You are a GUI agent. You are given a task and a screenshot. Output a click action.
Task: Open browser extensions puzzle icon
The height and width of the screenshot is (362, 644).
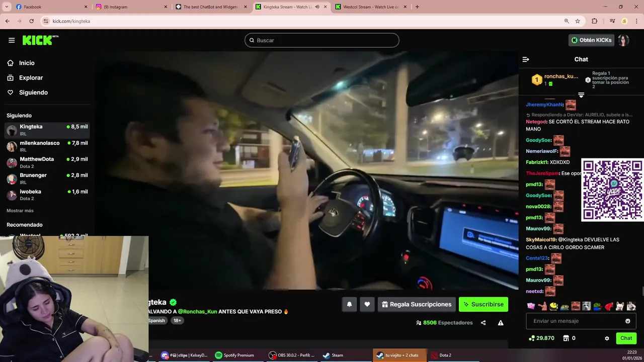click(595, 21)
